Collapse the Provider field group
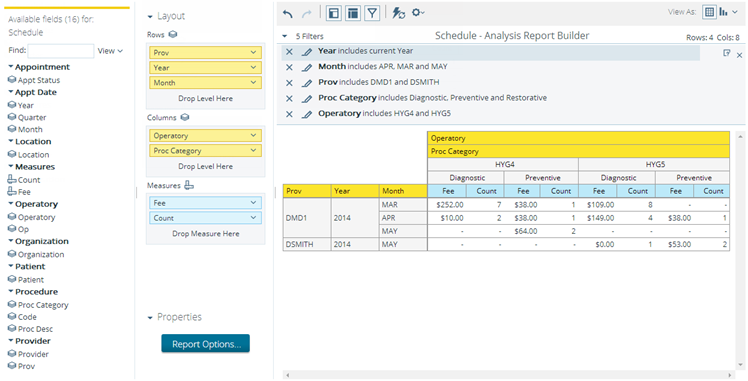The image size is (748, 381). (10, 340)
